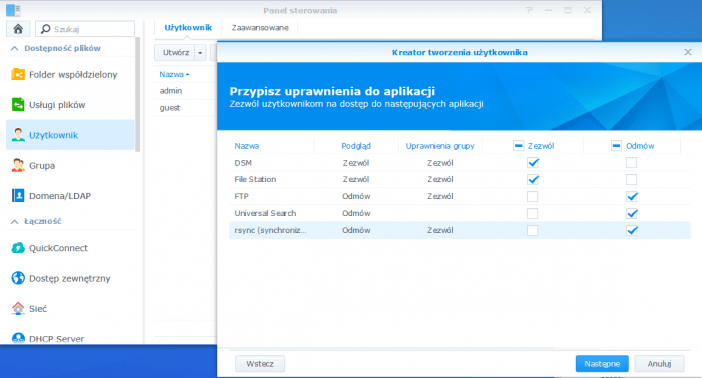This screenshot has width=702, height=378.
Task: Switch to the Zaawansowane tab
Action: click(x=260, y=28)
